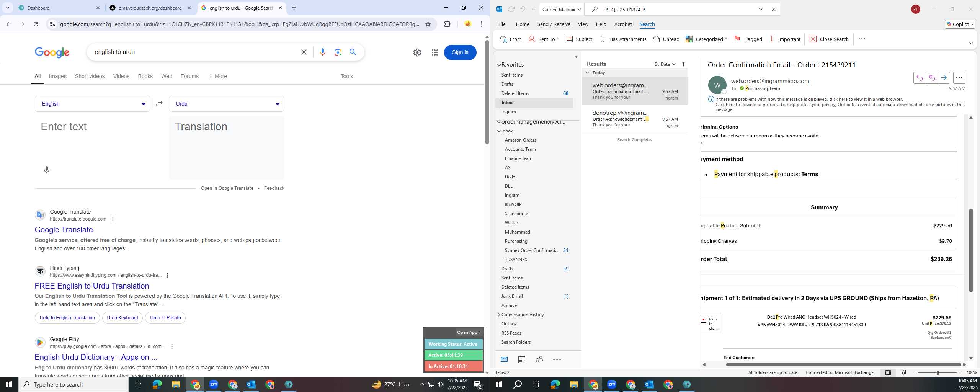
Task: Swap English and Urdu languages
Action: [x=159, y=104]
